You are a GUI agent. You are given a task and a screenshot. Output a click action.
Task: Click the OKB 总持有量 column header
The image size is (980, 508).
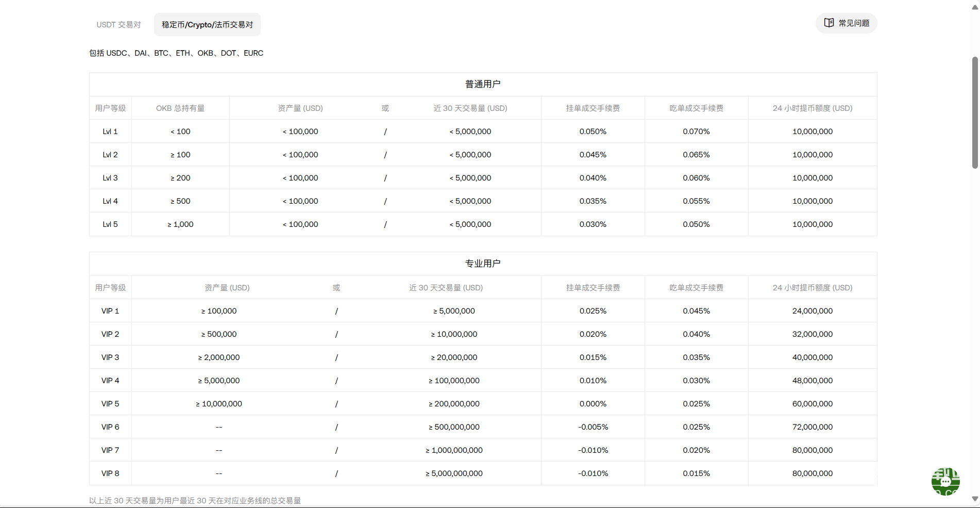coord(180,108)
